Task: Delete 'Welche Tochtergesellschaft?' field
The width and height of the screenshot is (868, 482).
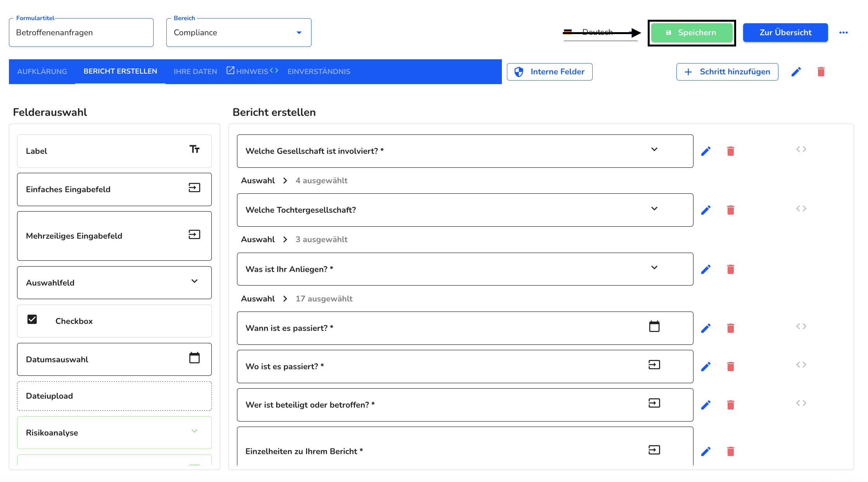Action: click(731, 210)
